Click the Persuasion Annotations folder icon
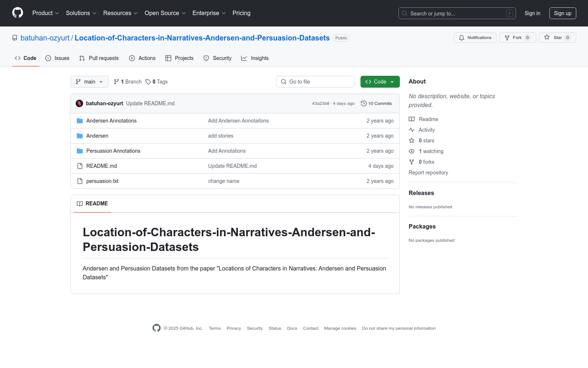 pyautogui.click(x=80, y=151)
